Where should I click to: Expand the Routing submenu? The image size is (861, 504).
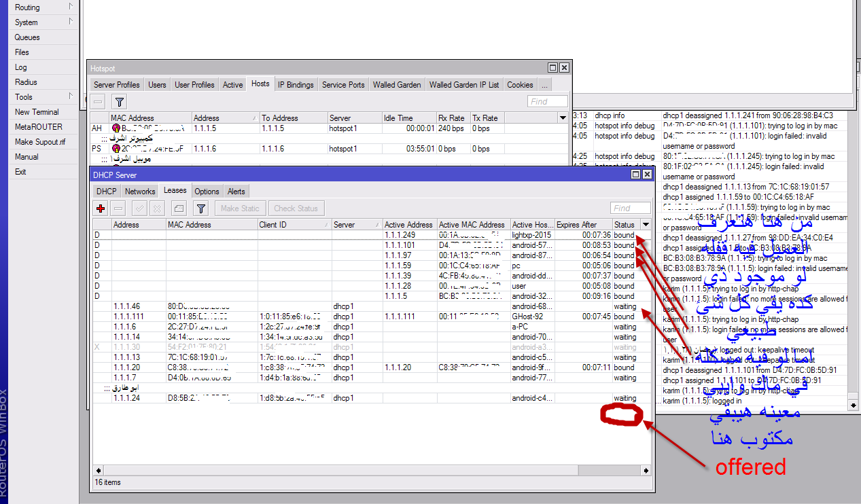[x=71, y=7]
